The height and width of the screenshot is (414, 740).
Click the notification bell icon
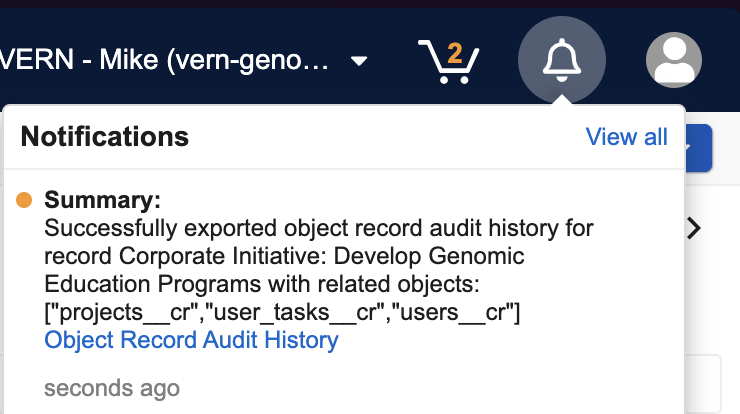561,60
